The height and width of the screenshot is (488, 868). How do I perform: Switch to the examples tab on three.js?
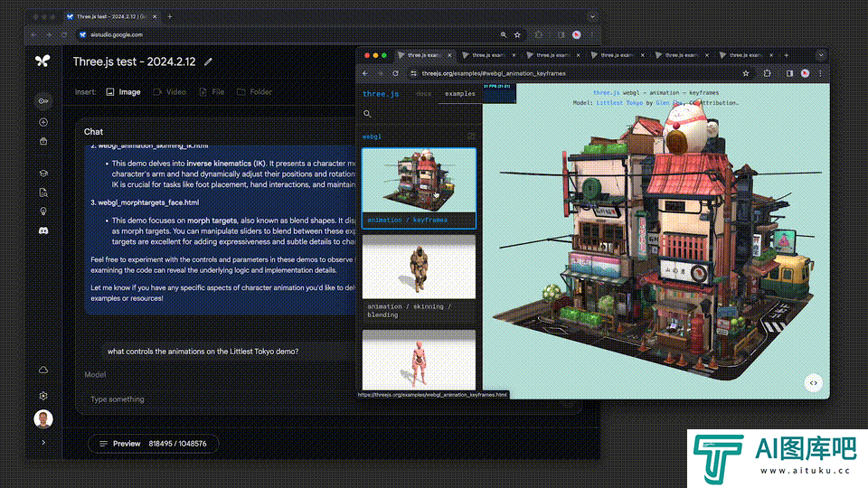[460, 94]
